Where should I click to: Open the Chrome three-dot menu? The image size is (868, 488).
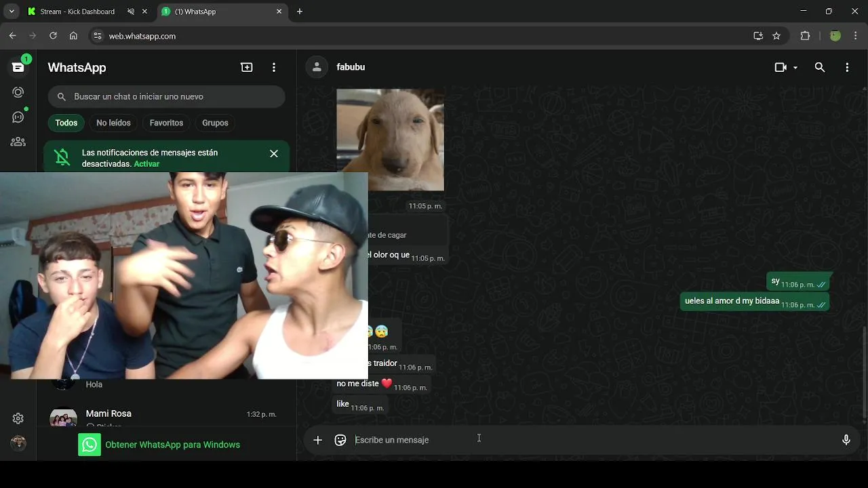(x=856, y=36)
